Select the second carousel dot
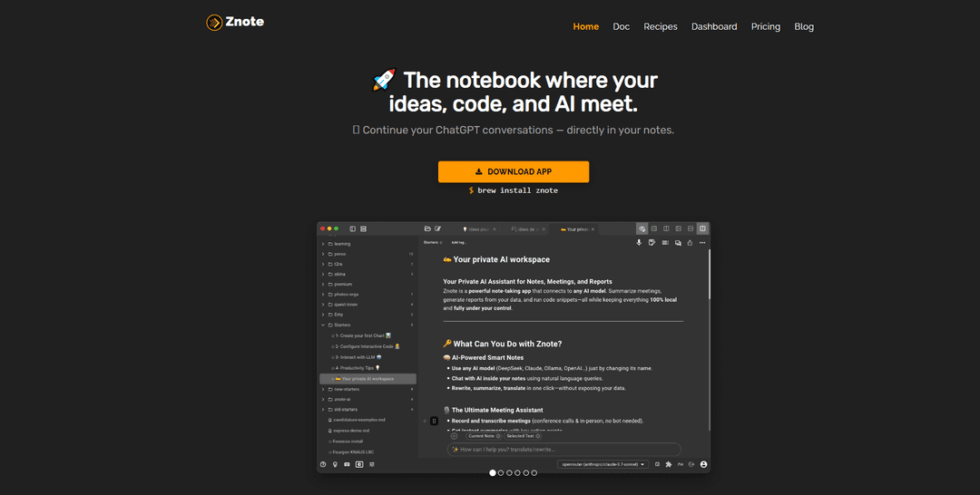Image resolution: width=980 pixels, height=495 pixels. (501, 473)
